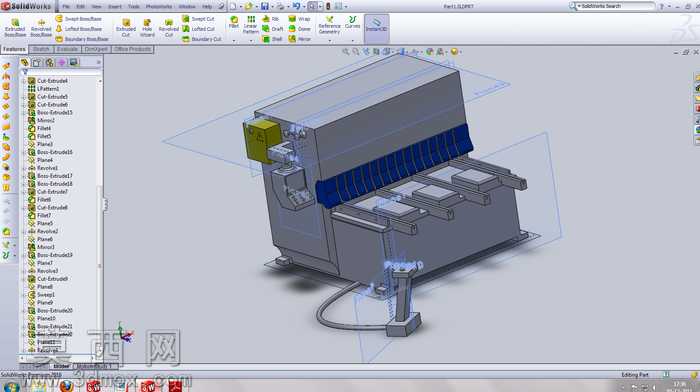Screen dimensions: 700x392
Task: Open the DimXpertManager tab icon
Action: click(62, 63)
